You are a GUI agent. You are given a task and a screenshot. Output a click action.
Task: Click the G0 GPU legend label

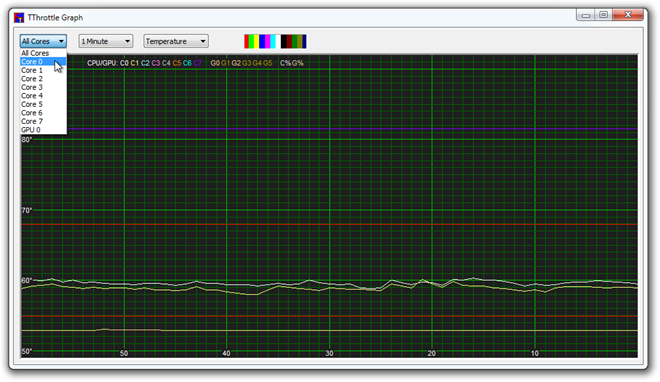click(215, 63)
